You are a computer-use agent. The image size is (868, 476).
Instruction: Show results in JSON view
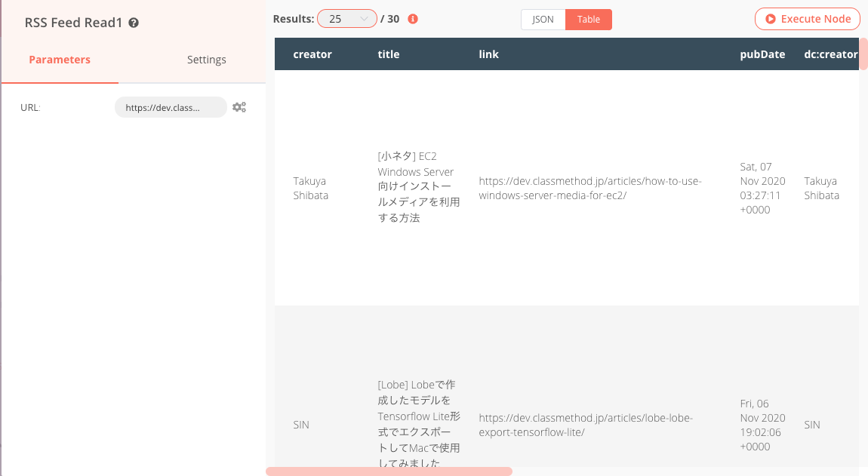(543, 20)
